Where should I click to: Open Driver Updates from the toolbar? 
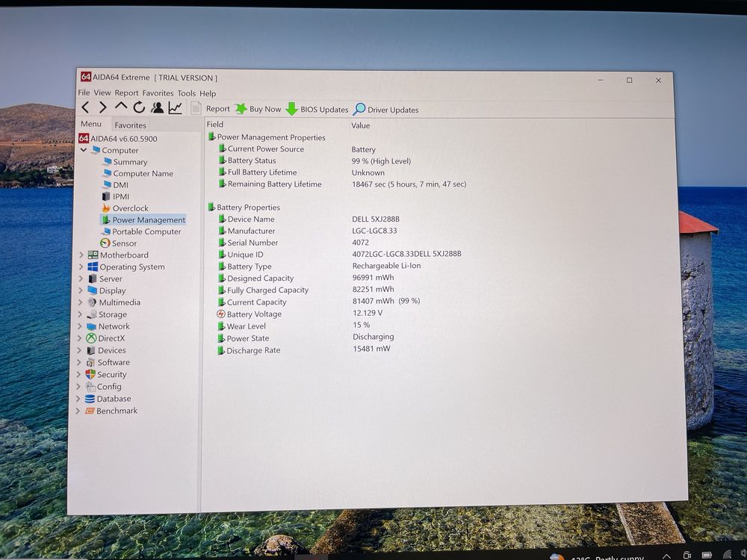point(386,110)
